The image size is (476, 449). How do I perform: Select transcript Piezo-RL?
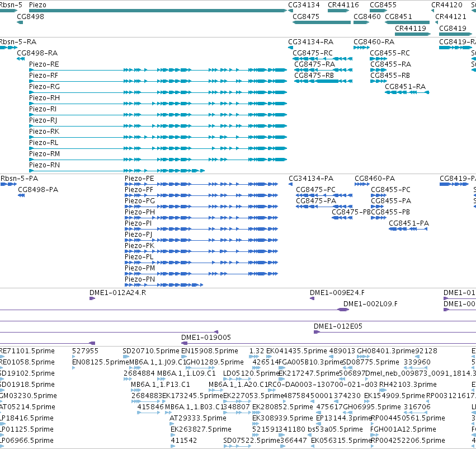pyautogui.click(x=158, y=148)
